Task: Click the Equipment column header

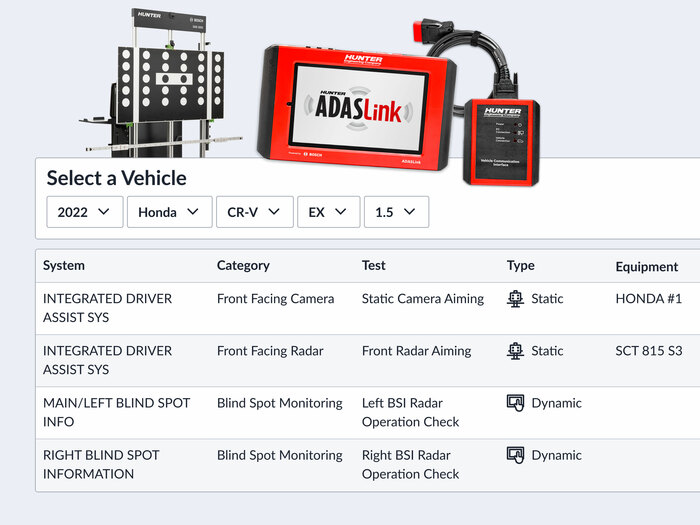Action: click(647, 267)
